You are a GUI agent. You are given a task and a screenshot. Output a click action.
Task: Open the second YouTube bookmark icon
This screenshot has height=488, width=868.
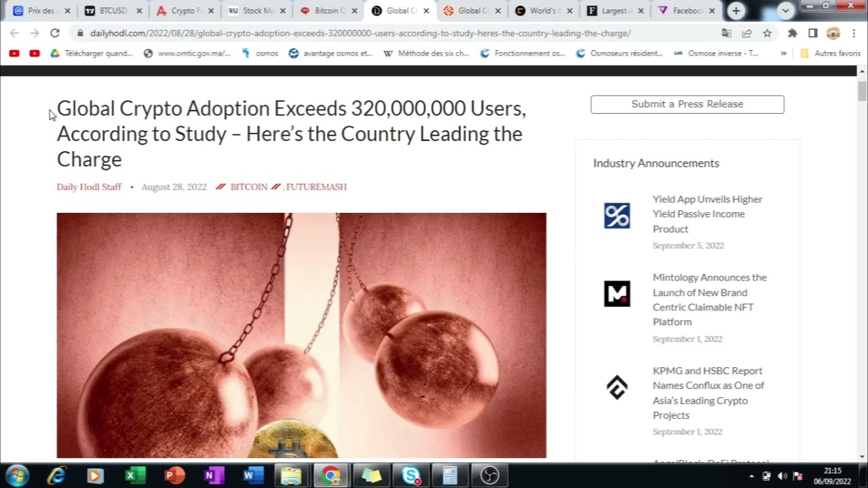[35, 54]
